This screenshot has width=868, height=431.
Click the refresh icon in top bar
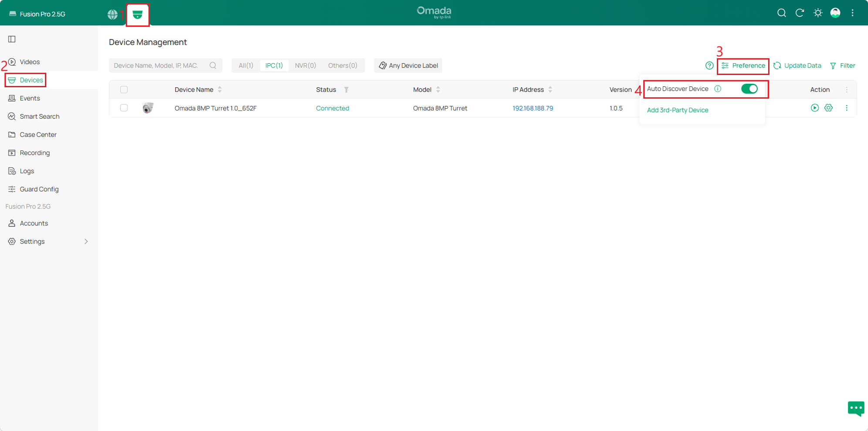pos(800,13)
